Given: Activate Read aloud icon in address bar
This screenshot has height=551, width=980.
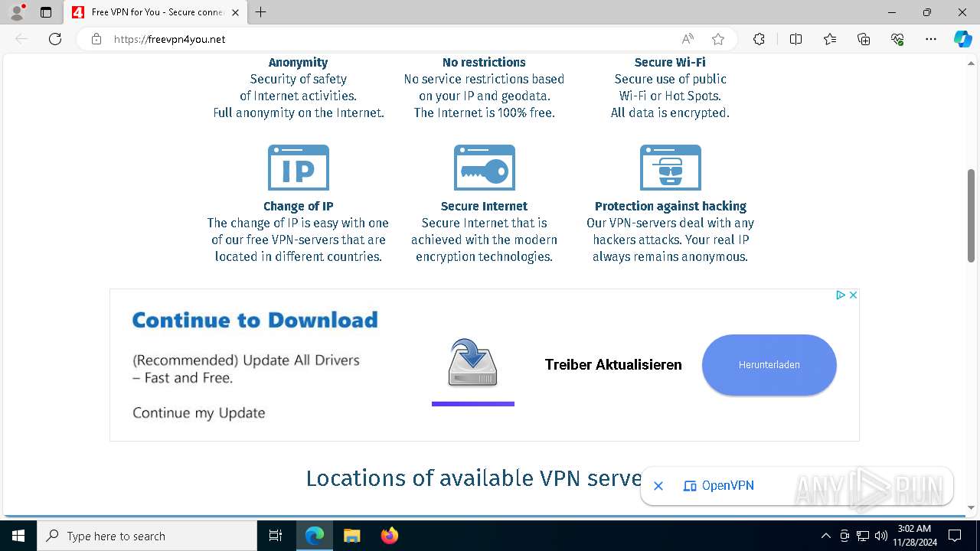Looking at the screenshot, I should 688,39.
